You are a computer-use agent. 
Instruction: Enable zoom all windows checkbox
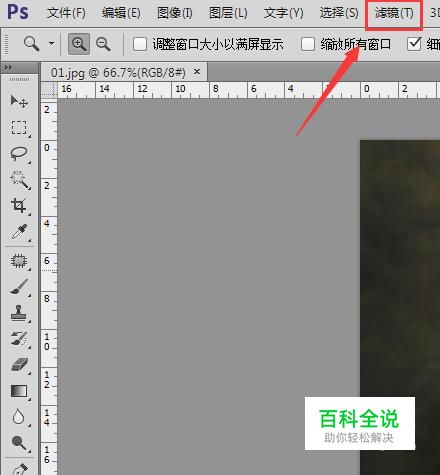[308, 44]
